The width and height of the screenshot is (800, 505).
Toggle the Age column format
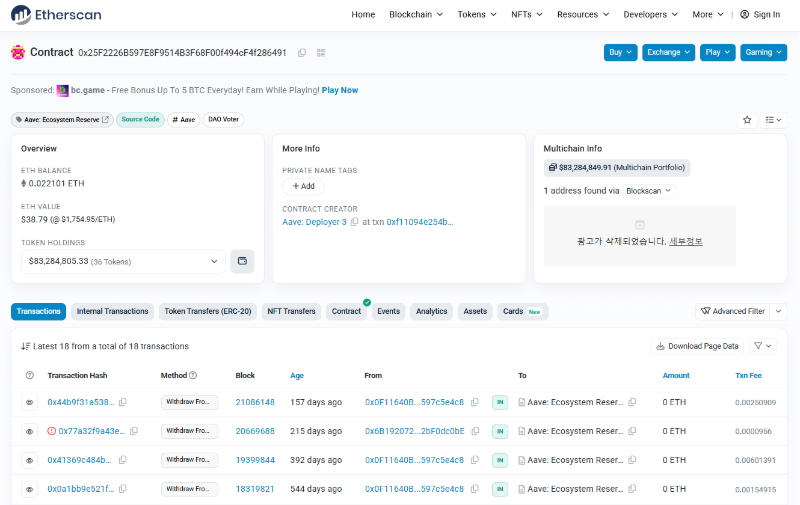(297, 375)
